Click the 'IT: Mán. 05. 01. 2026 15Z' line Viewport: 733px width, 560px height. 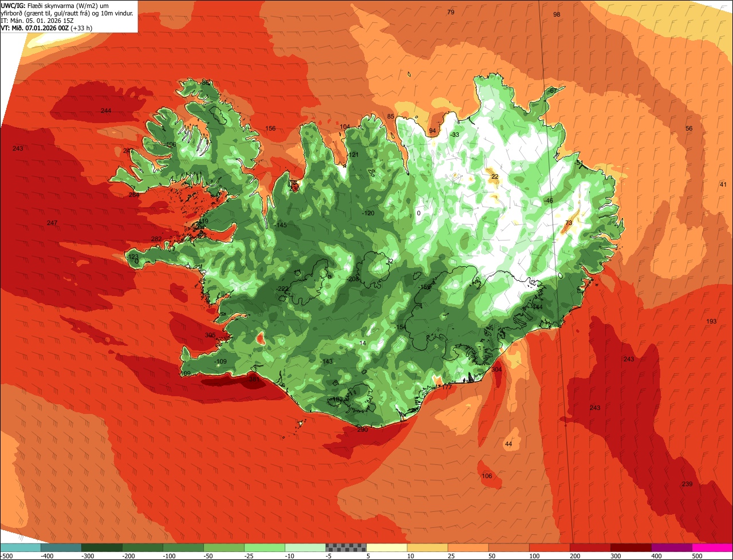pyautogui.click(x=37, y=21)
